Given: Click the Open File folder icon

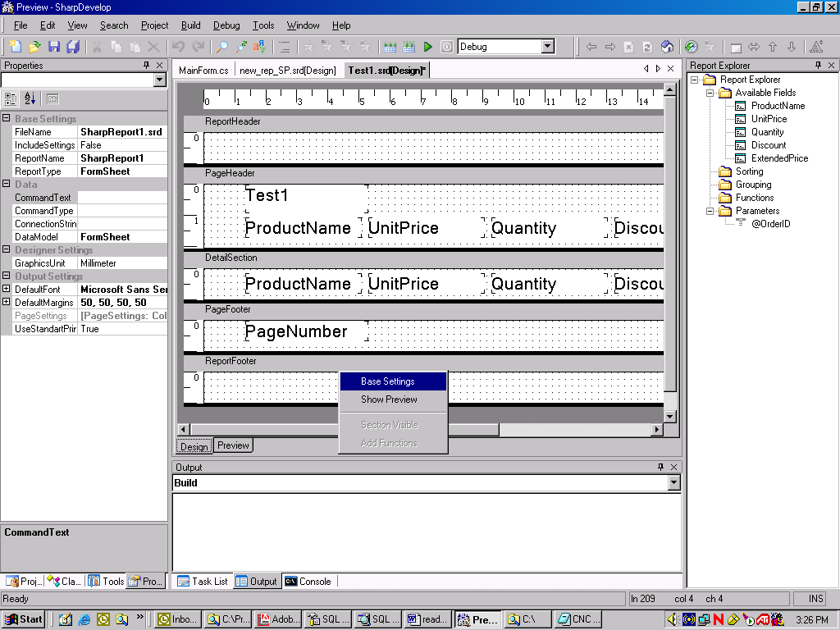Looking at the screenshot, I should pos(34,47).
